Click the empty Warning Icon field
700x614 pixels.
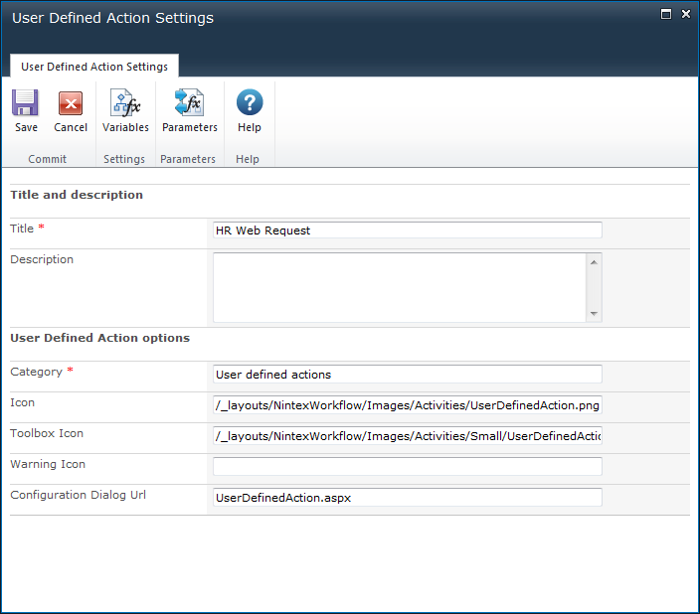[x=407, y=467]
